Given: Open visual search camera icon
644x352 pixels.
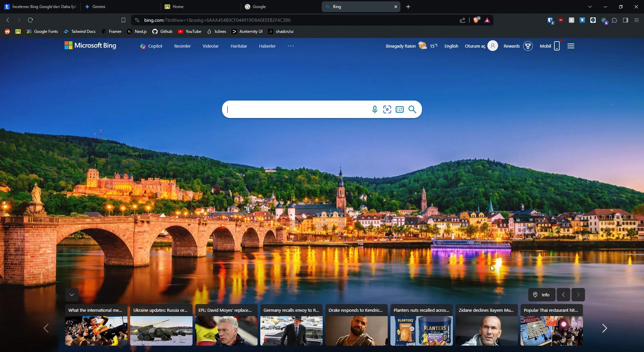Looking at the screenshot, I should [x=387, y=110].
